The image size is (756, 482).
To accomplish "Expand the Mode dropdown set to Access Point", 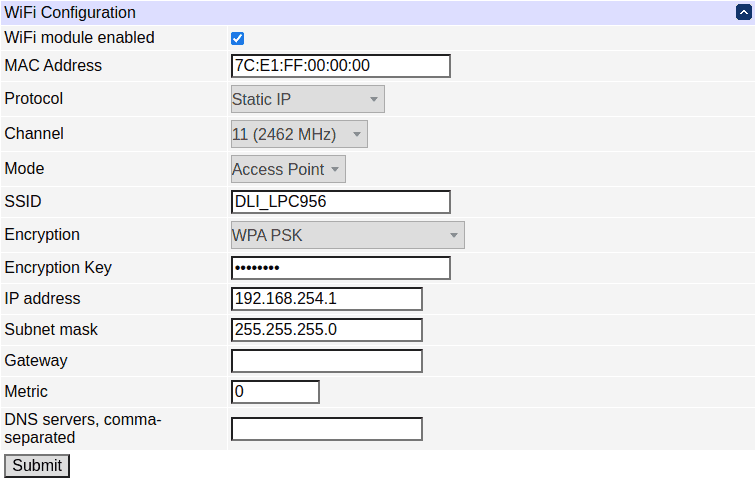I will [x=288, y=169].
